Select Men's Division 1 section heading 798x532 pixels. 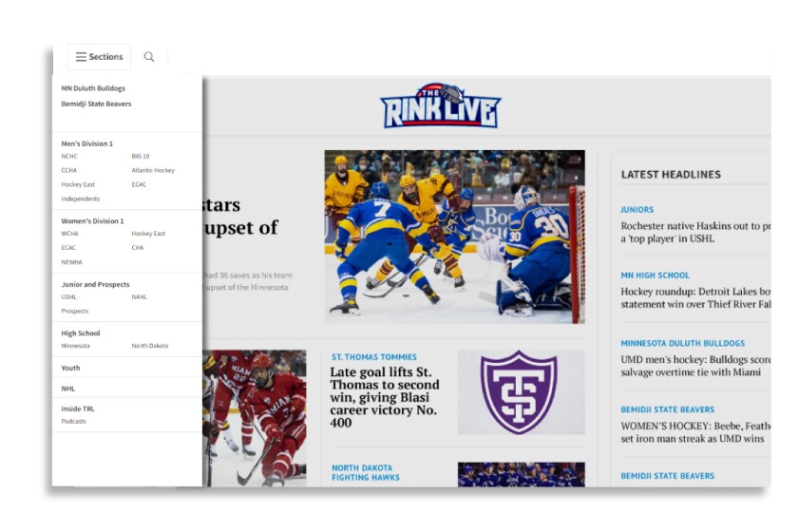[x=87, y=143]
